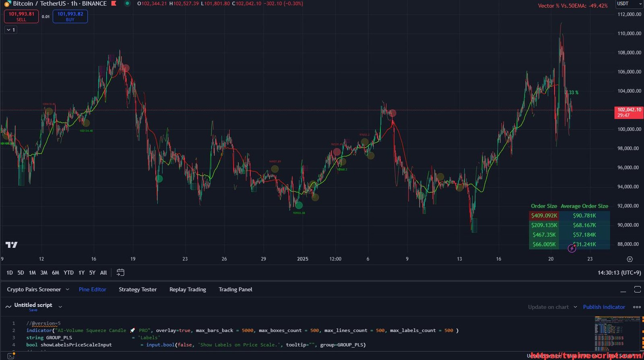Expand the indicator legend collapse arrow
The height and width of the screenshot is (360, 644).
(x=10, y=30)
